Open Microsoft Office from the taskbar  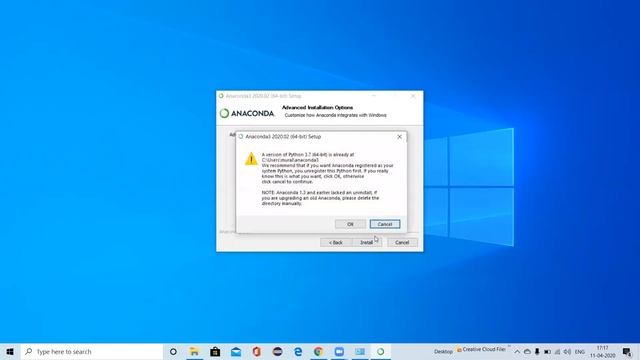pyautogui.click(x=256, y=351)
